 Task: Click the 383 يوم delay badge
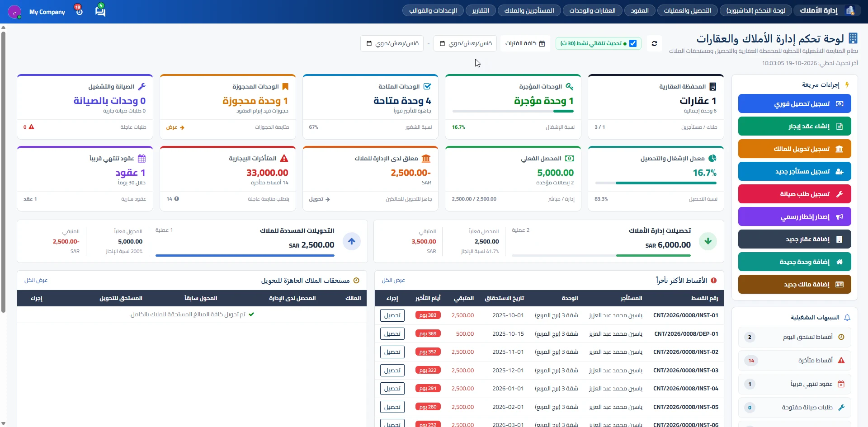tap(428, 315)
